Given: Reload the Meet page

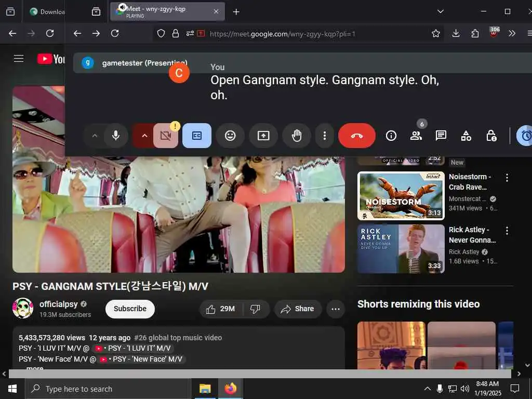Looking at the screenshot, I should 115,33.
